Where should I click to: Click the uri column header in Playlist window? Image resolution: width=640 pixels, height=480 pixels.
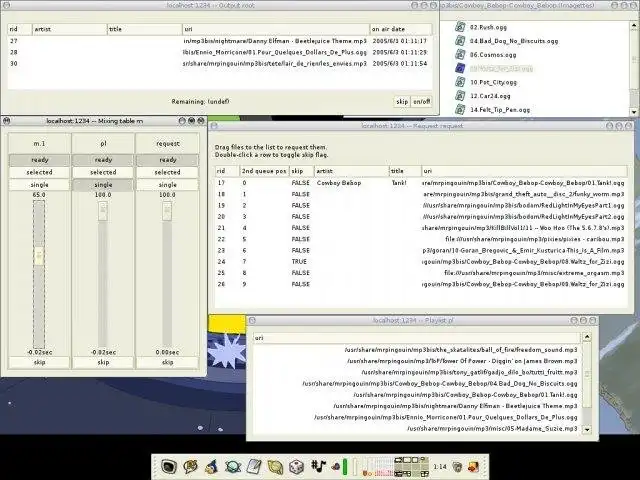416,338
